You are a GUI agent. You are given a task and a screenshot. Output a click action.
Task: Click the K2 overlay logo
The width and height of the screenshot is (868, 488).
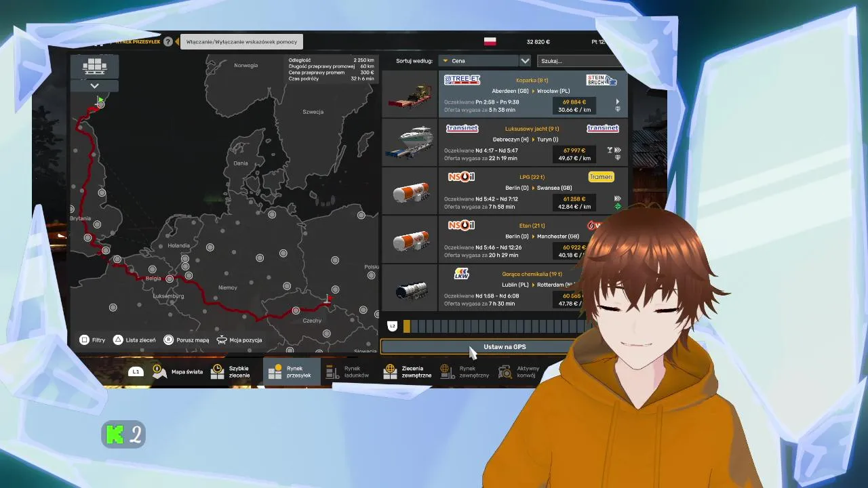coord(123,434)
